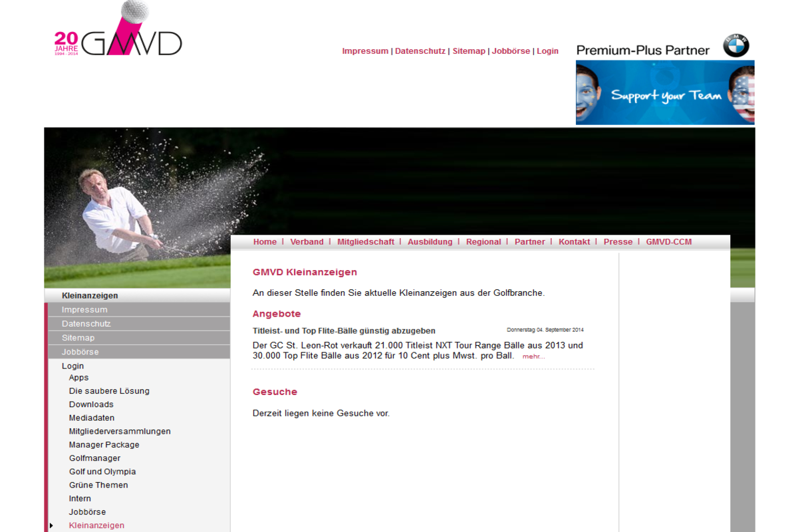
Task: Open Titleist- und Top Flite-Bälle listing
Action: click(x=344, y=331)
